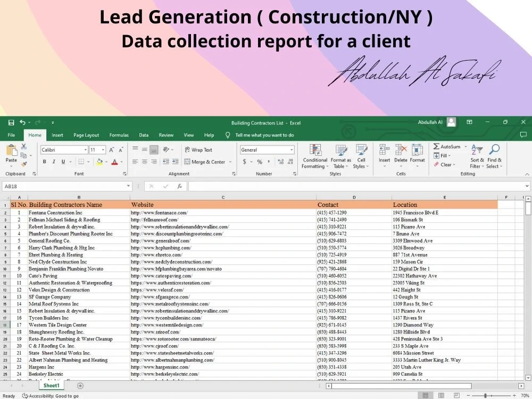
Task: Click the Sort & Filter icon
Action: click(477, 149)
